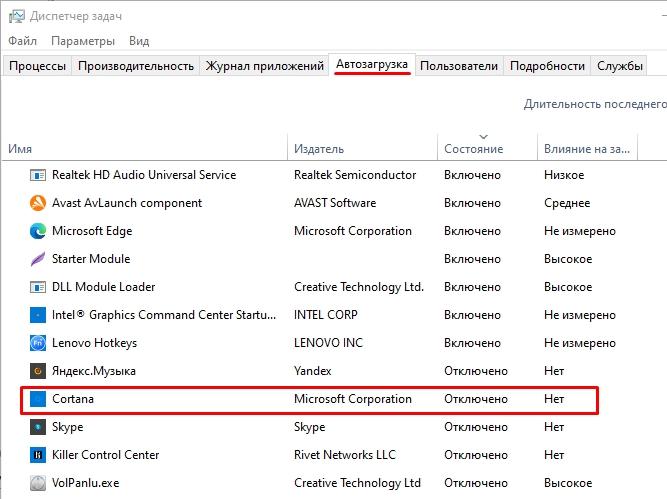Sort by the Влияние на за... column header

point(587,149)
